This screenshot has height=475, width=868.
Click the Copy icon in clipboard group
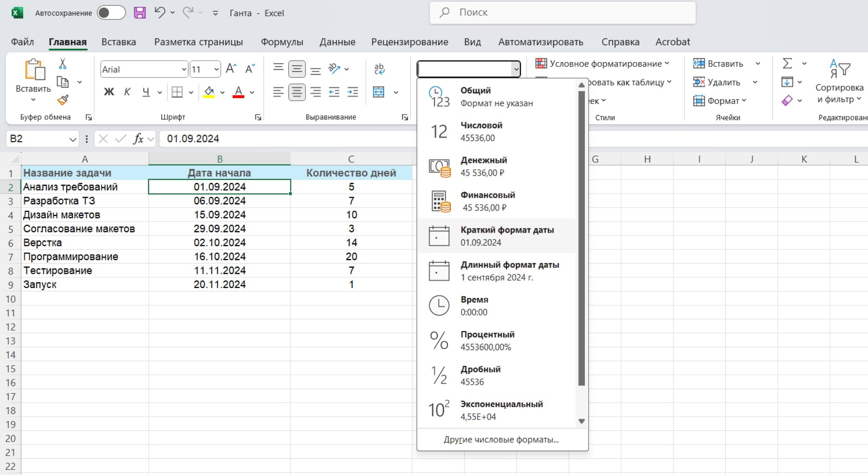[x=62, y=82]
